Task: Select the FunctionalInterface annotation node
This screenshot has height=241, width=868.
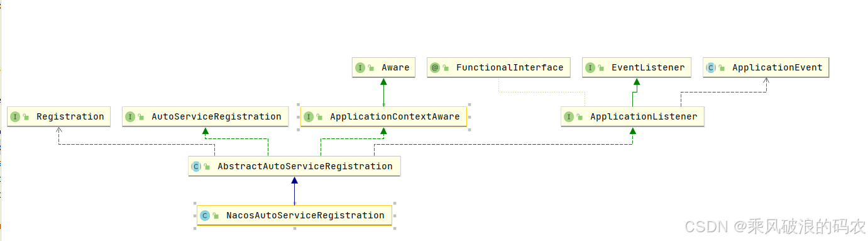Action: tap(498, 68)
